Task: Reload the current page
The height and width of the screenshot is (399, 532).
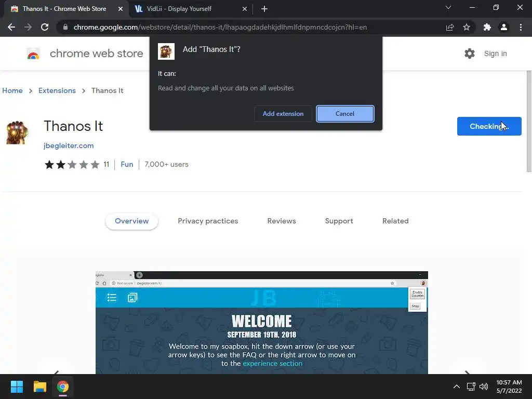Action: (45, 27)
